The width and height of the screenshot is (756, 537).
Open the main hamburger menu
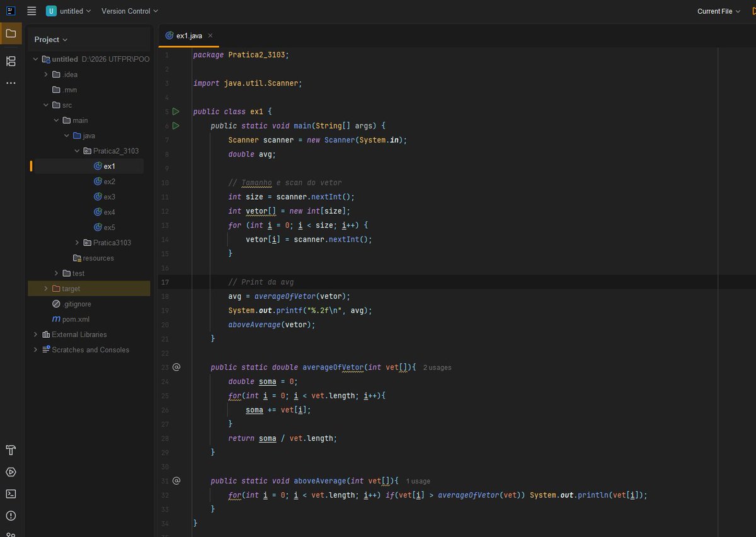31,11
